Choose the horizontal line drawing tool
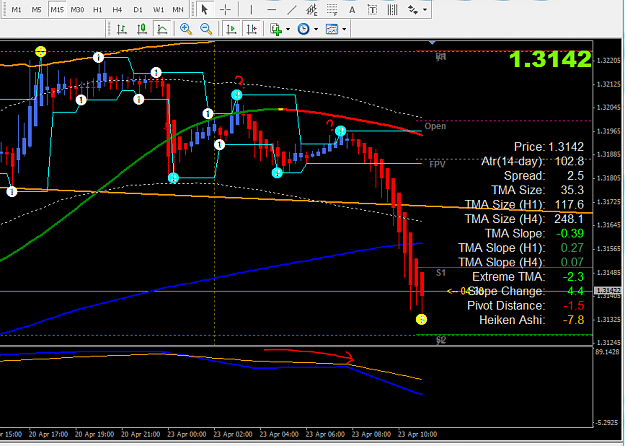The image size is (625, 446). 272,9
